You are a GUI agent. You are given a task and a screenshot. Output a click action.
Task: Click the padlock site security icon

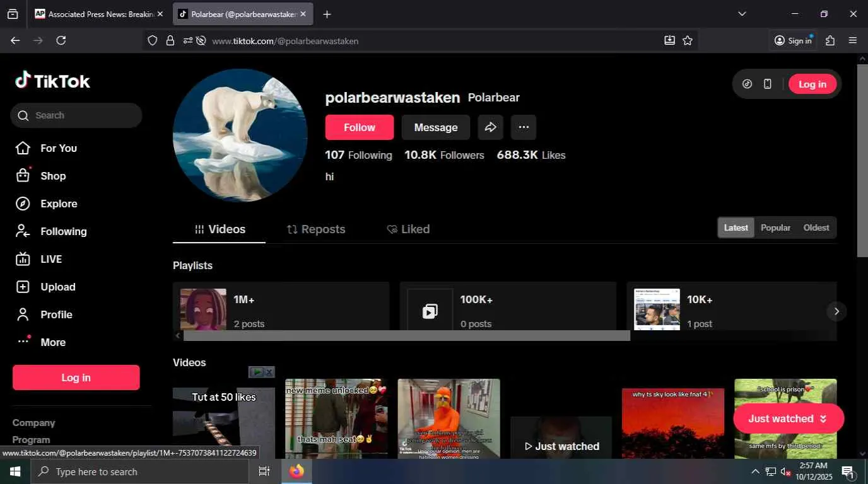170,40
